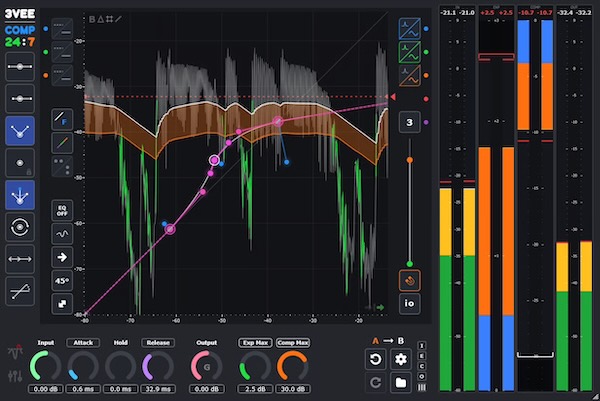
Task: Click the red threshold triangle marker
Action: point(392,97)
